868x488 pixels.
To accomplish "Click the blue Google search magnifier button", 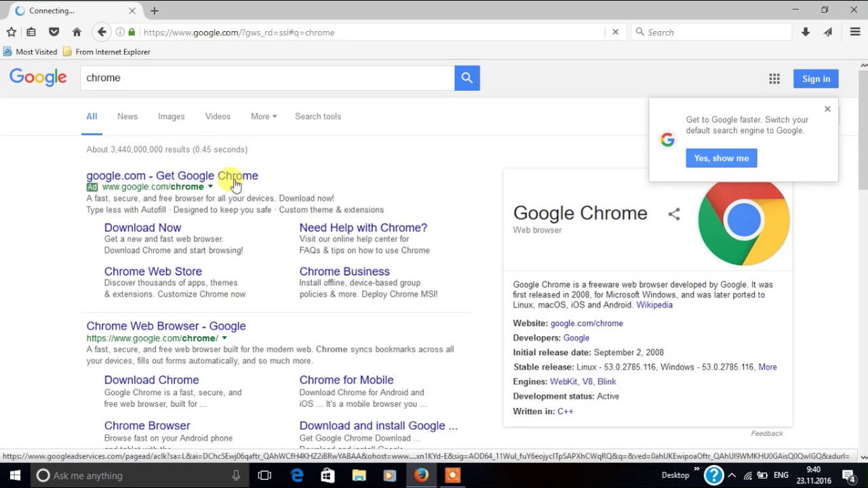I will click(467, 78).
